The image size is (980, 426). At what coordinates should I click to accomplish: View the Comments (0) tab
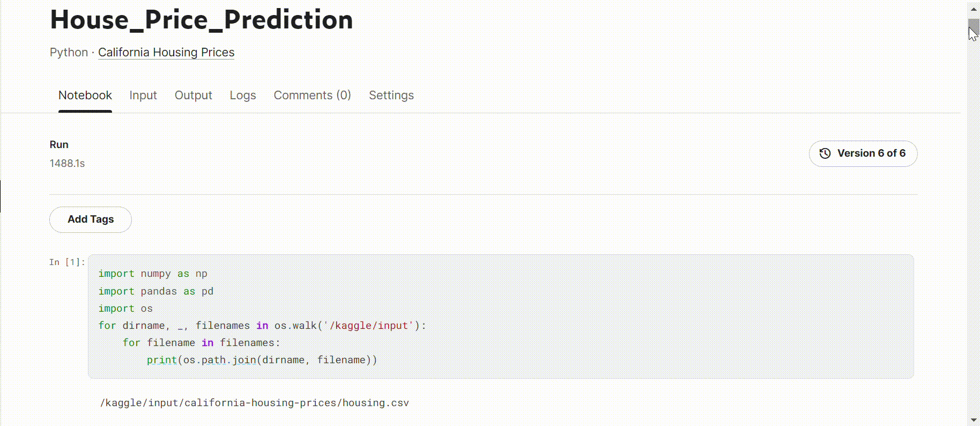(313, 96)
